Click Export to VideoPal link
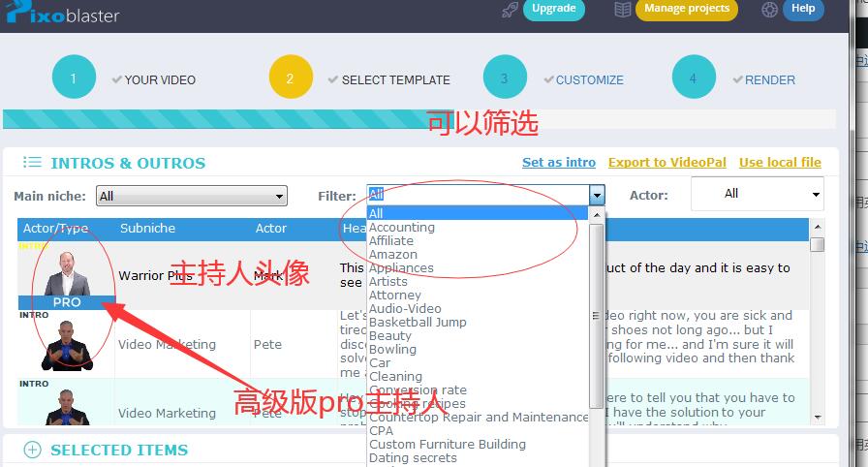The image size is (868, 467). (666, 163)
